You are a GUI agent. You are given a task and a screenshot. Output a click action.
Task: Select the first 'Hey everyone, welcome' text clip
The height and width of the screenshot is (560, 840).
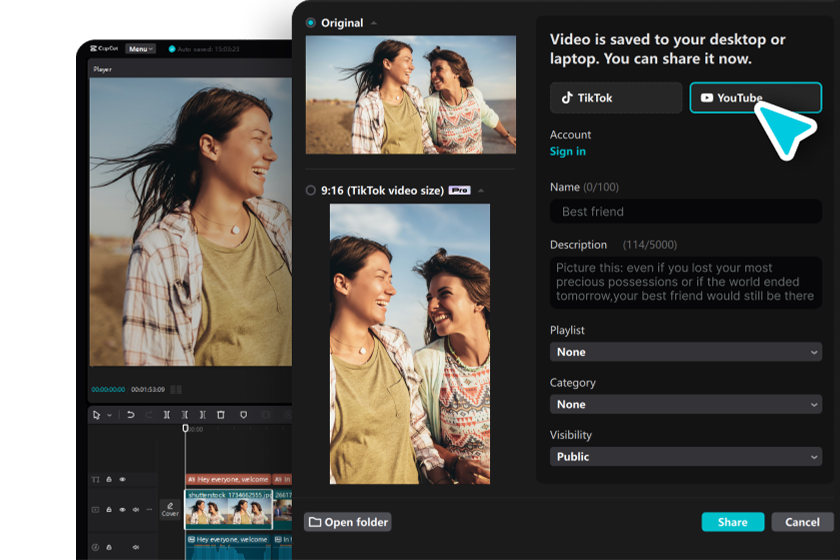228,479
